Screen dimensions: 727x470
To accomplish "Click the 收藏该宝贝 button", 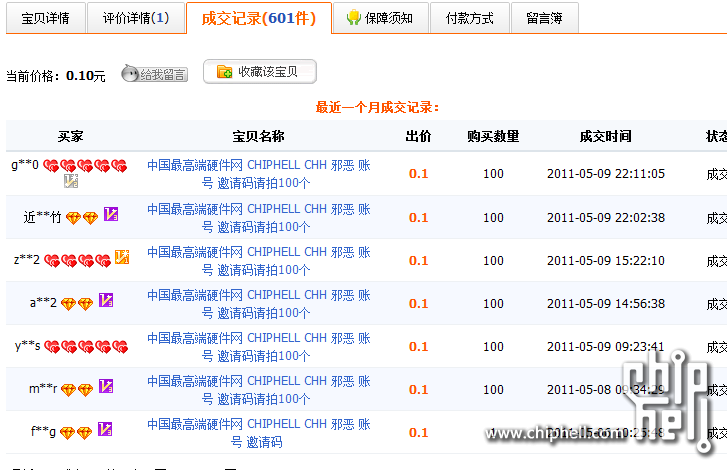I will point(260,71).
